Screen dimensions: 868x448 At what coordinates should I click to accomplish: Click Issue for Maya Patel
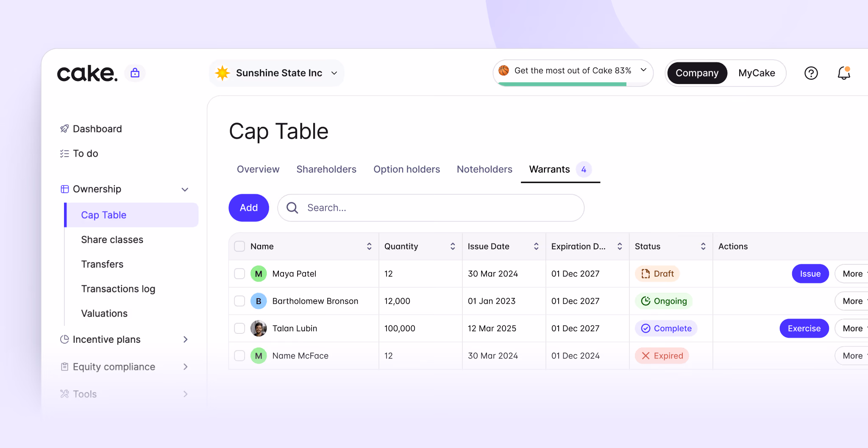810,274
